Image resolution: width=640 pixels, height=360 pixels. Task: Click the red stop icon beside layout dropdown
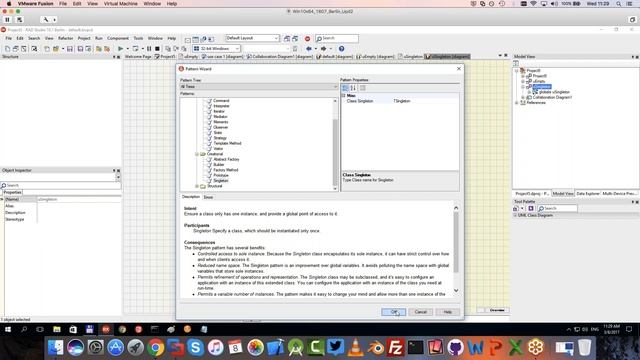click(x=307, y=38)
